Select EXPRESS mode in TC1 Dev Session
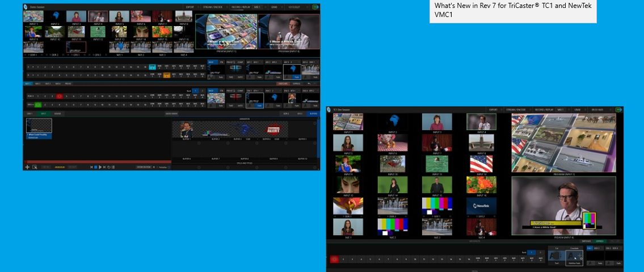 click(x=600, y=241)
